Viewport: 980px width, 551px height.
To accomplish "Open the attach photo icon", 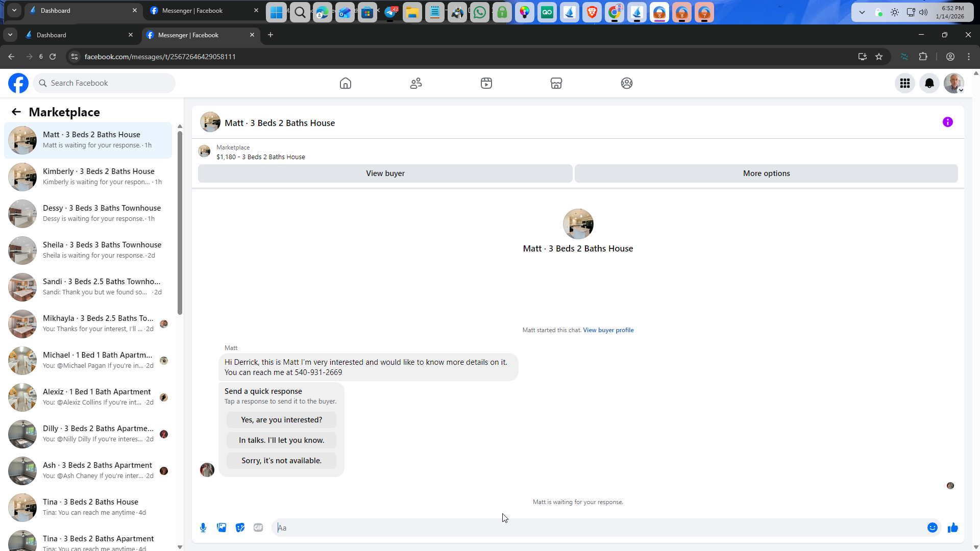I will click(x=222, y=528).
